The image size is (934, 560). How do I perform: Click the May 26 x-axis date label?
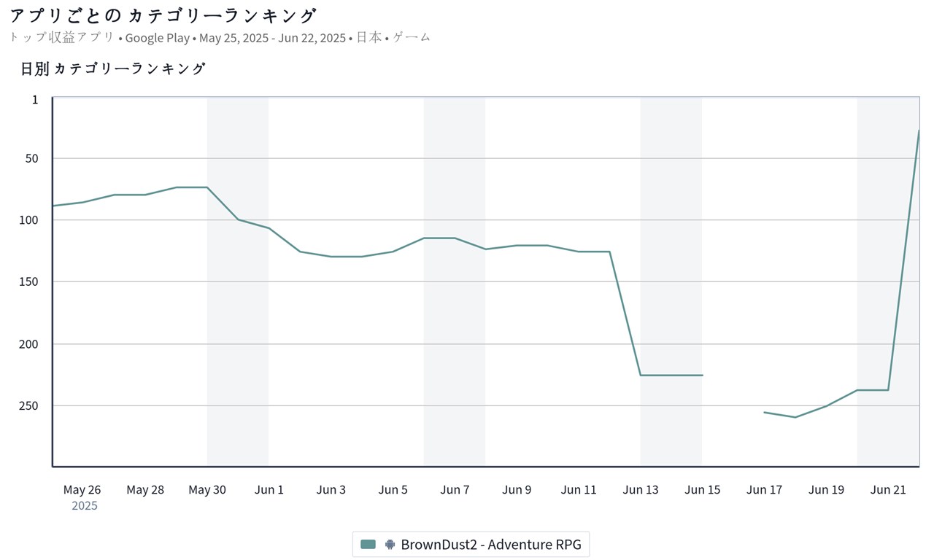coord(82,489)
